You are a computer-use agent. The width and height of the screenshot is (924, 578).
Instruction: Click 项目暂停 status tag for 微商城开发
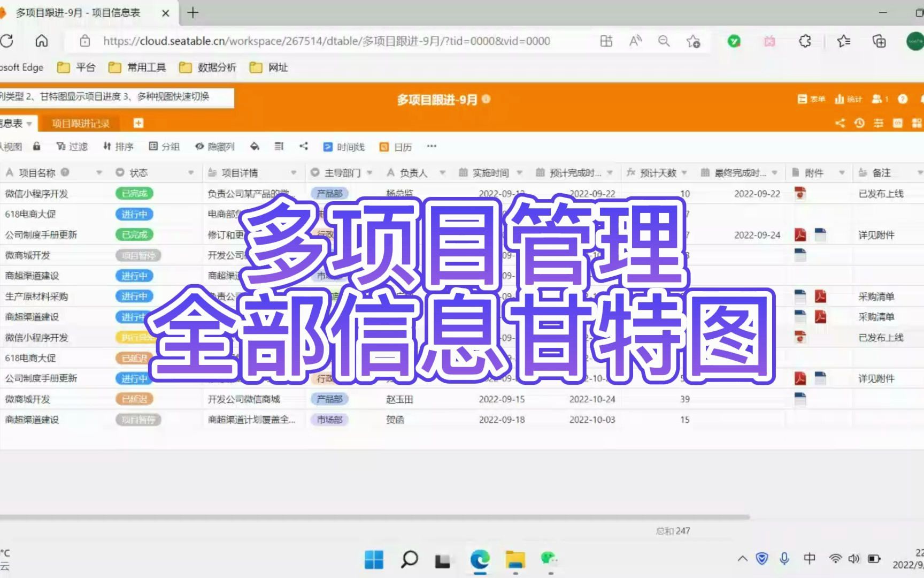tap(138, 255)
